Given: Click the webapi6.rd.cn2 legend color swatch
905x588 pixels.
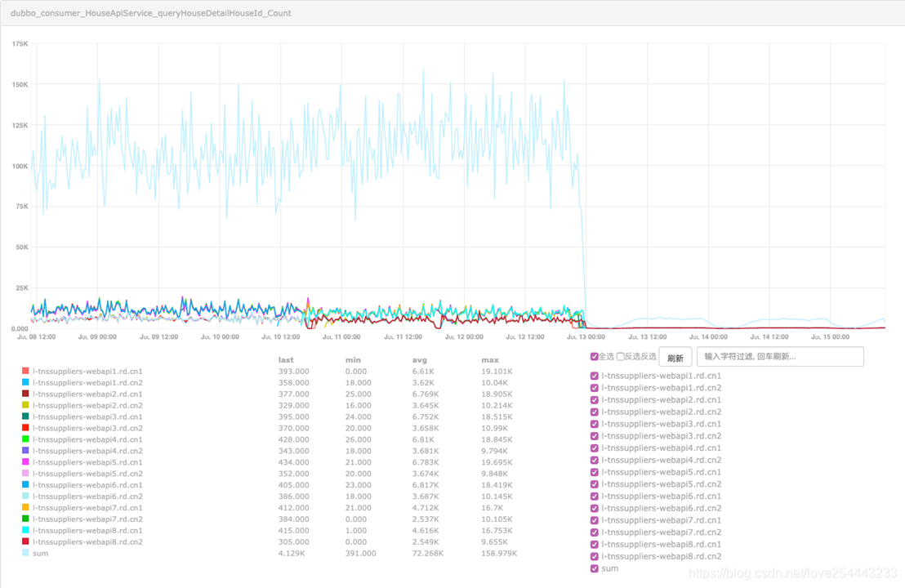Looking at the screenshot, I should pos(25,497).
